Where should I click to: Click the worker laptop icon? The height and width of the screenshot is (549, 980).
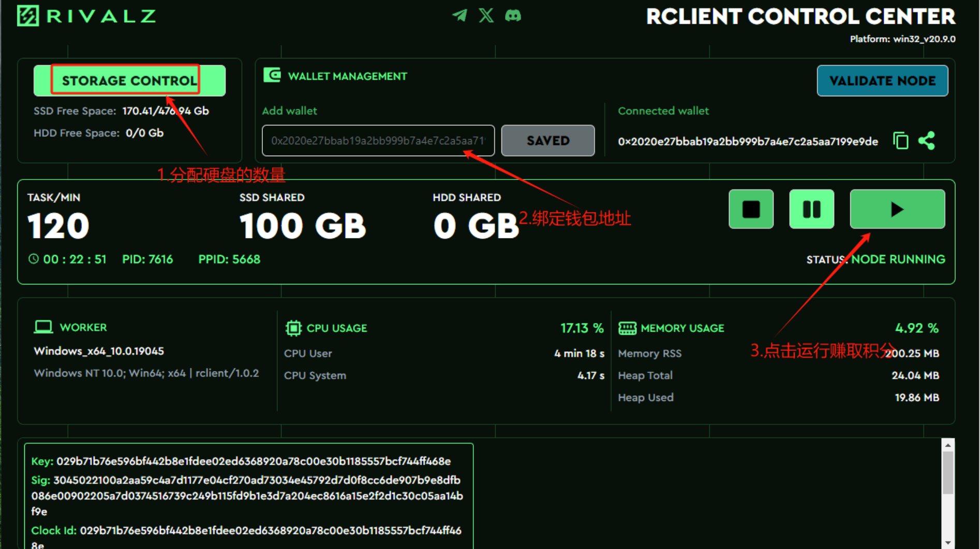pyautogui.click(x=43, y=327)
